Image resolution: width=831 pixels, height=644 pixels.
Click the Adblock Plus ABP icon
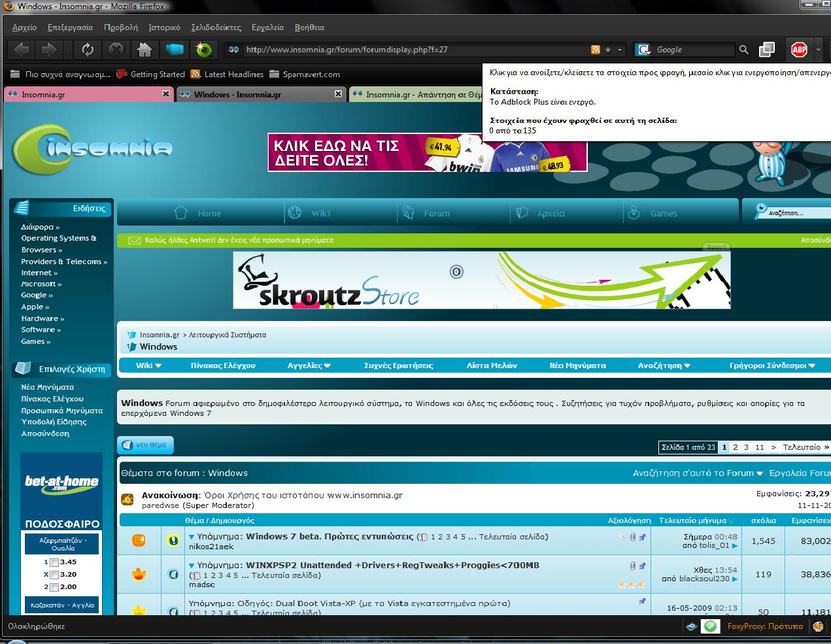coord(800,50)
